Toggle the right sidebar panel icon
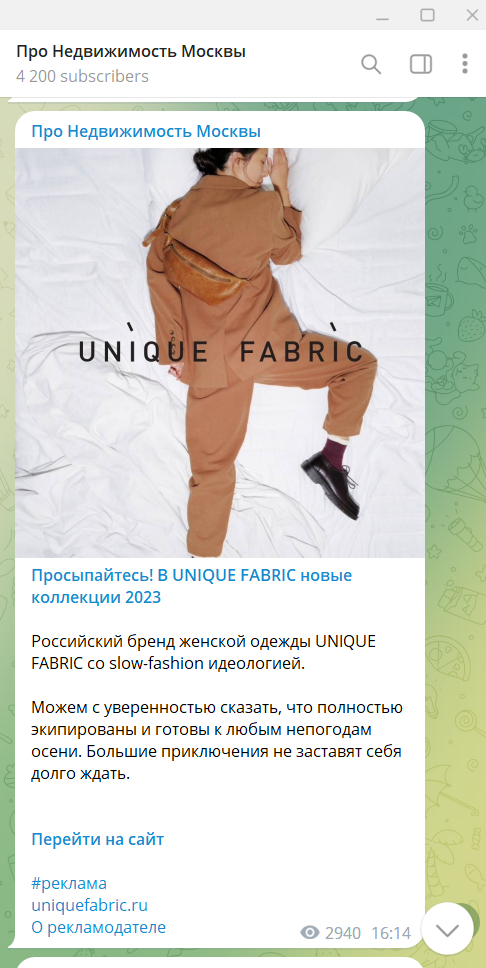This screenshot has height=968, width=486. click(x=421, y=64)
